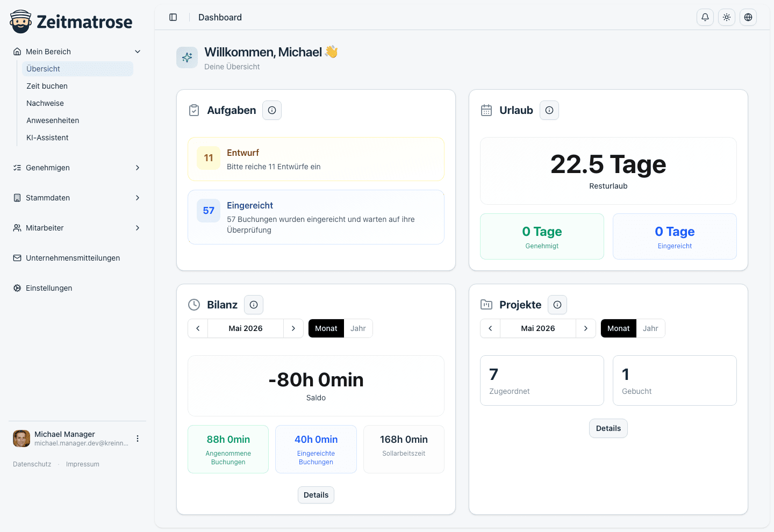
Task: Open Anwesenheiten page
Action: click(77, 120)
